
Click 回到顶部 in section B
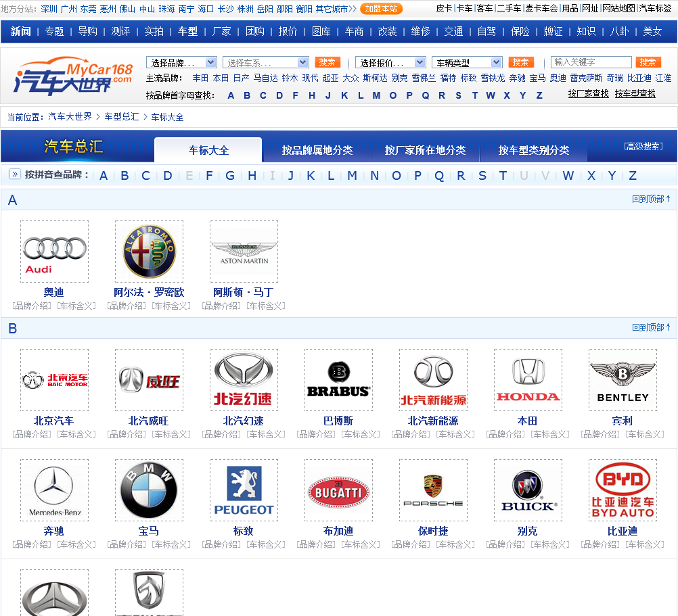(651, 327)
